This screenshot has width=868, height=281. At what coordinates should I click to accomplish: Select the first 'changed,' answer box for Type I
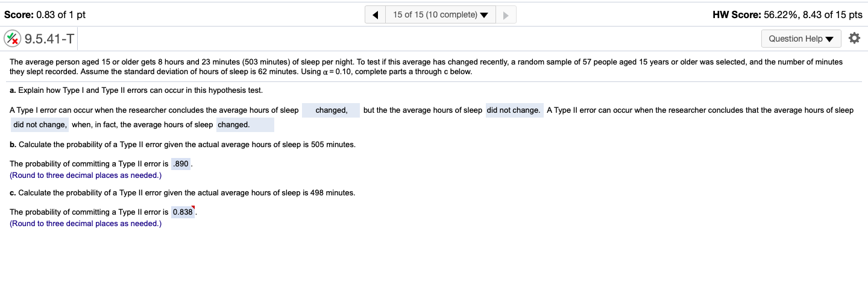[331, 110]
